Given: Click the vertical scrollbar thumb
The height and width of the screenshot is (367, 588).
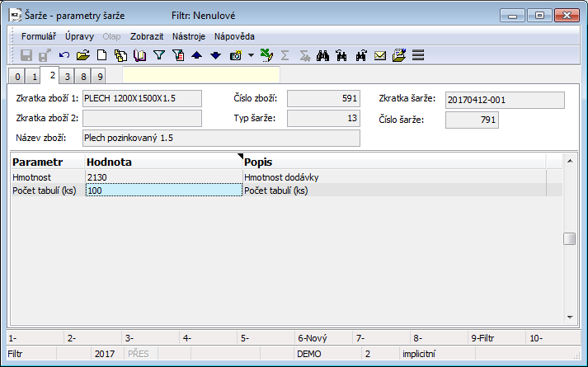Looking at the screenshot, I should 570,239.
